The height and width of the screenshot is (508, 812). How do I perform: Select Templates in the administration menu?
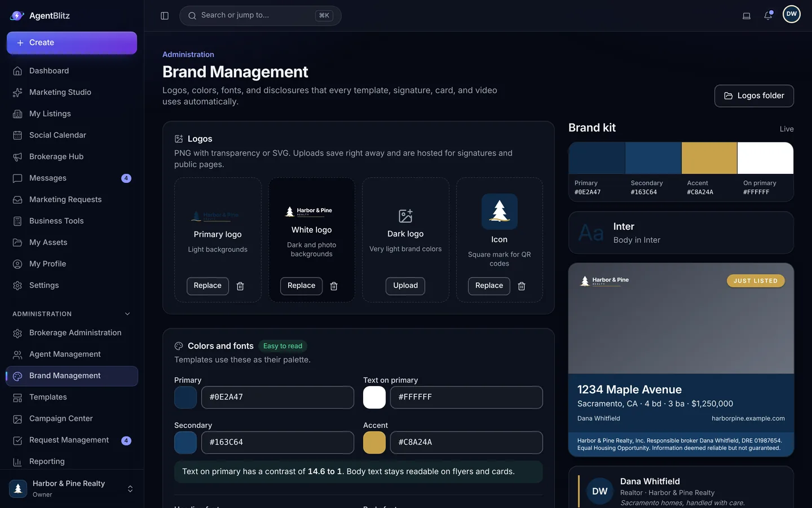72,397
